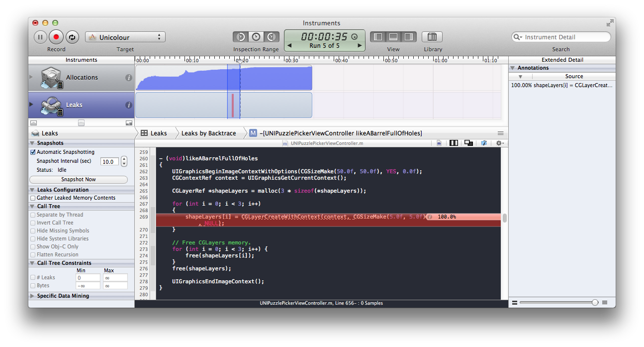
Task: Expand the Specific Data Mining section
Action: pyautogui.click(x=32, y=296)
